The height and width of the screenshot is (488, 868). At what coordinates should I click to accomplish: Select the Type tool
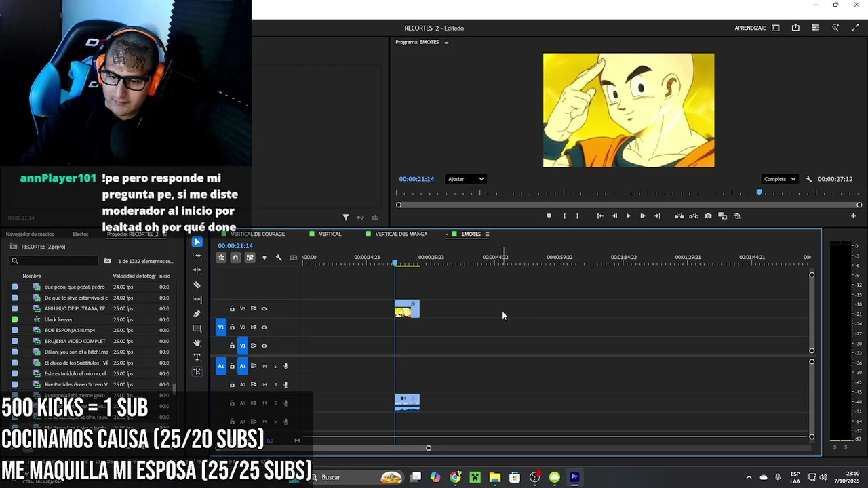[197, 357]
